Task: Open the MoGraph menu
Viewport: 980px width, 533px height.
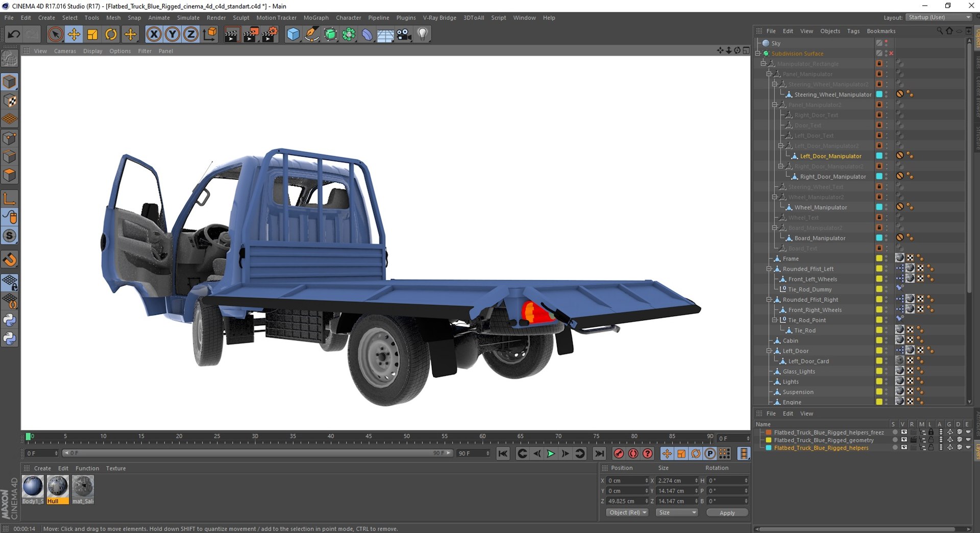Action: (x=316, y=17)
